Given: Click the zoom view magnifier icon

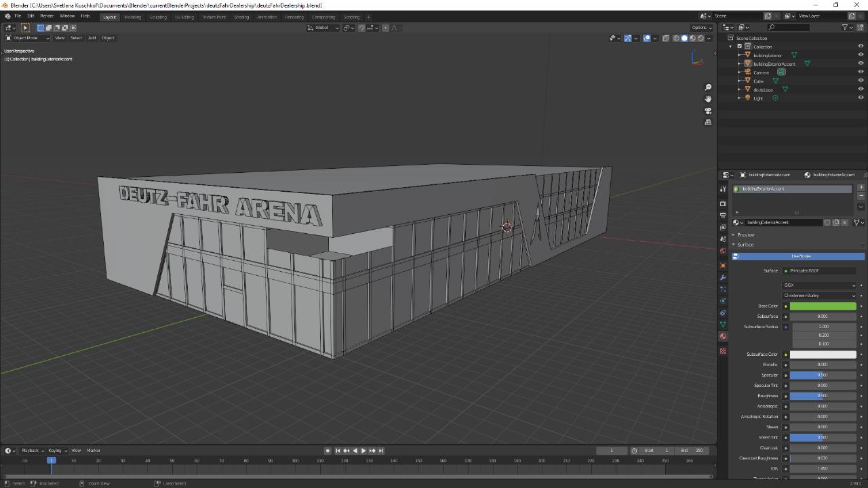Looking at the screenshot, I should tap(708, 87).
